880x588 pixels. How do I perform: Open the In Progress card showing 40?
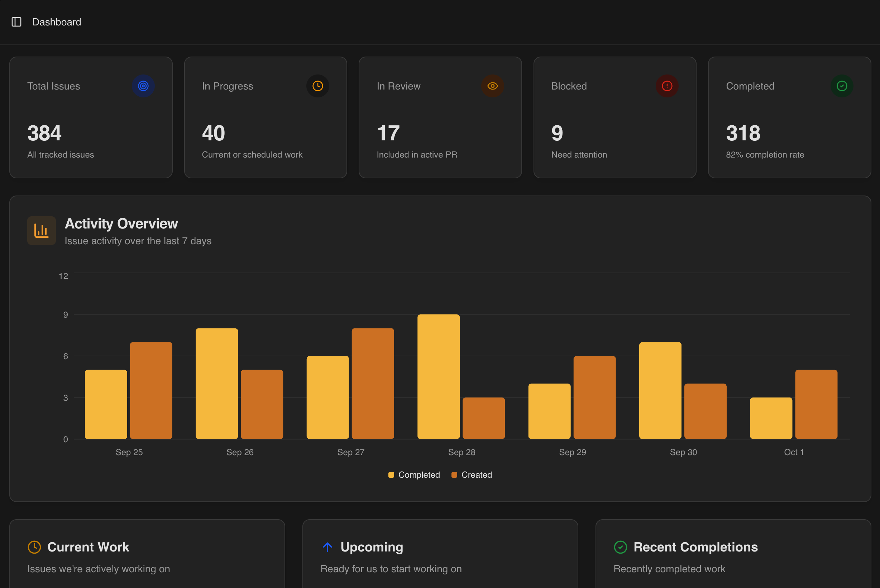pos(266,117)
